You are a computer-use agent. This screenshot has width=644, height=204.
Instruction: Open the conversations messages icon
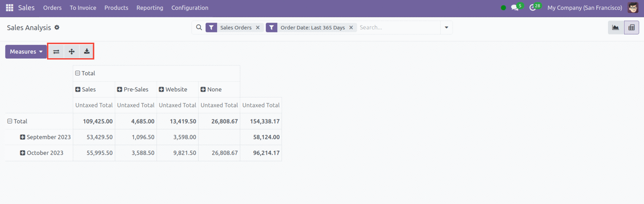[x=514, y=8]
